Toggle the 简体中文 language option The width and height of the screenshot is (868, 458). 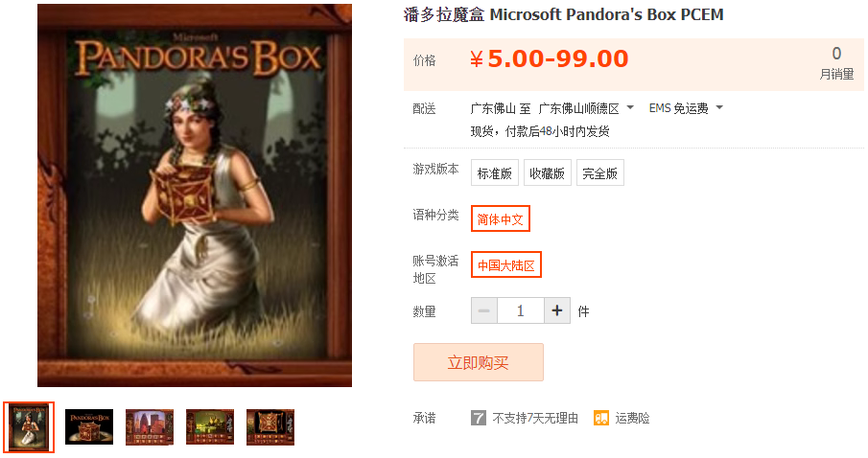pyautogui.click(x=501, y=219)
